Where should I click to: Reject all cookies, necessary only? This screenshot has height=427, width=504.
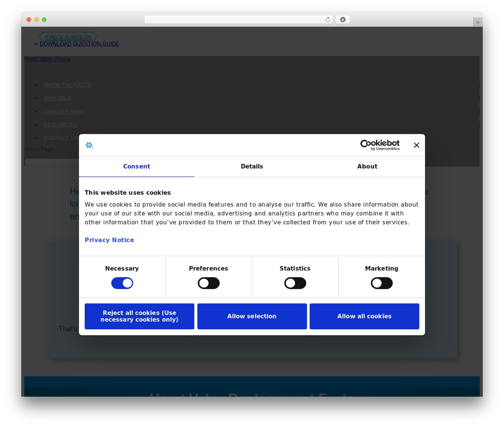tap(139, 316)
